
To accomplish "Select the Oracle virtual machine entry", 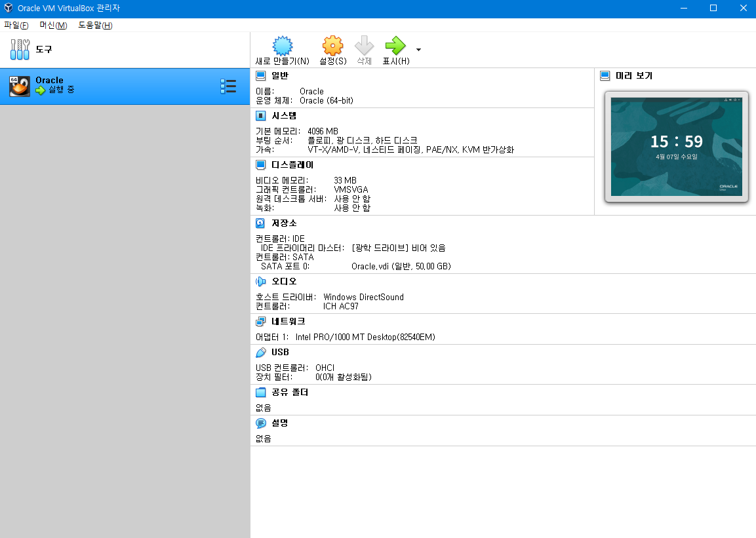I will 125,86.
